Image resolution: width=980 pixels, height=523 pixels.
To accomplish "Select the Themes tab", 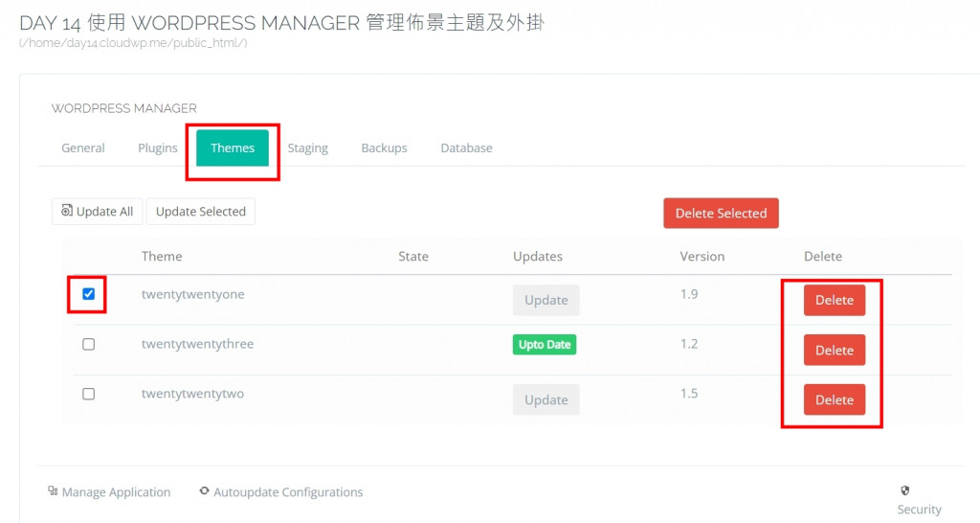I will [x=233, y=148].
